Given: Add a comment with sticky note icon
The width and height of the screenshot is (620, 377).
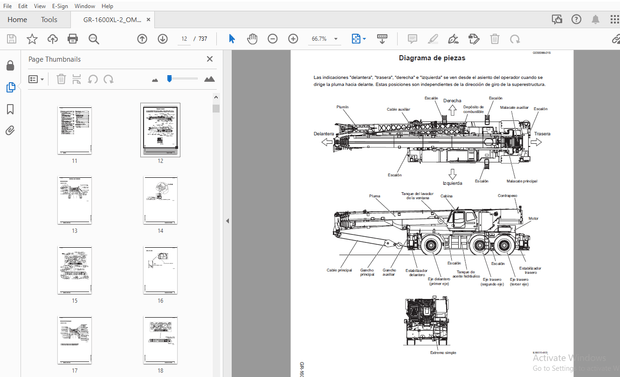Looking at the screenshot, I should [412, 39].
